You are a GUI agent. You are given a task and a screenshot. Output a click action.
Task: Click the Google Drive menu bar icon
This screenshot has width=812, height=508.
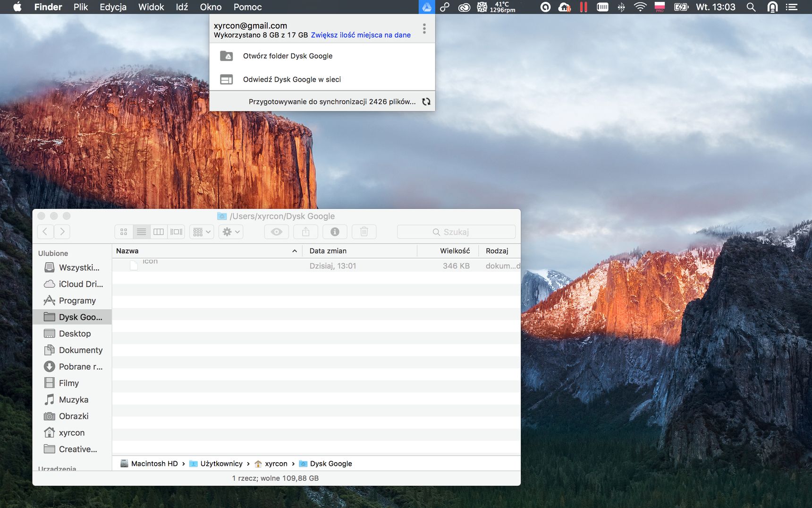click(427, 7)
